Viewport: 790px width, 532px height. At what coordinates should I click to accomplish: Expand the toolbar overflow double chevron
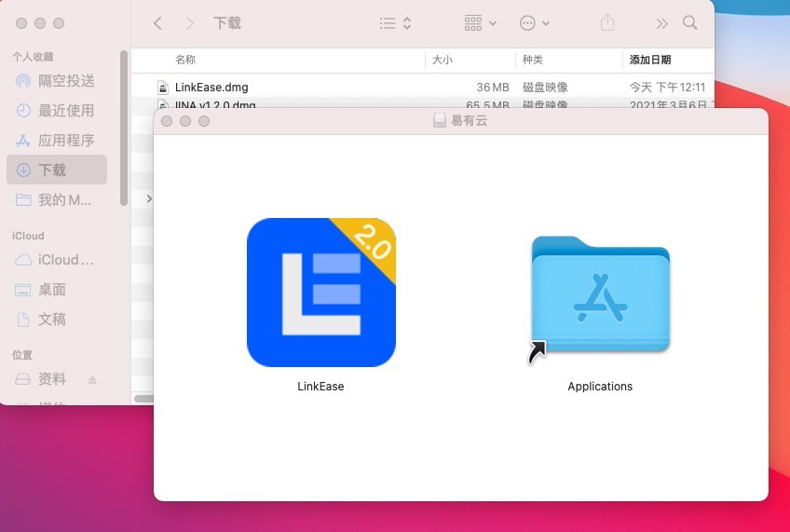[661, 22]
